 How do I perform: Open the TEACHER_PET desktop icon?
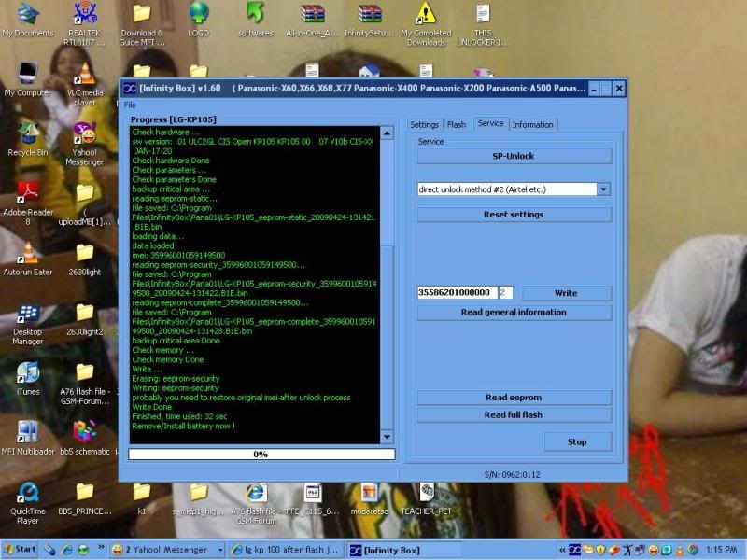point(426,498)
